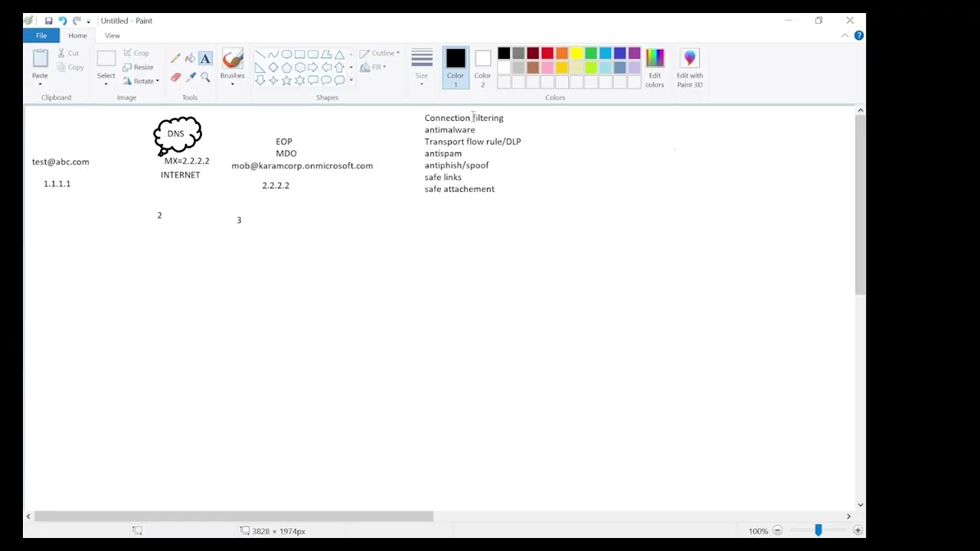The width and height of the screenshot is (980, 551).
Task: Pick the red color swatch
Action: click(x=547, y=54)
